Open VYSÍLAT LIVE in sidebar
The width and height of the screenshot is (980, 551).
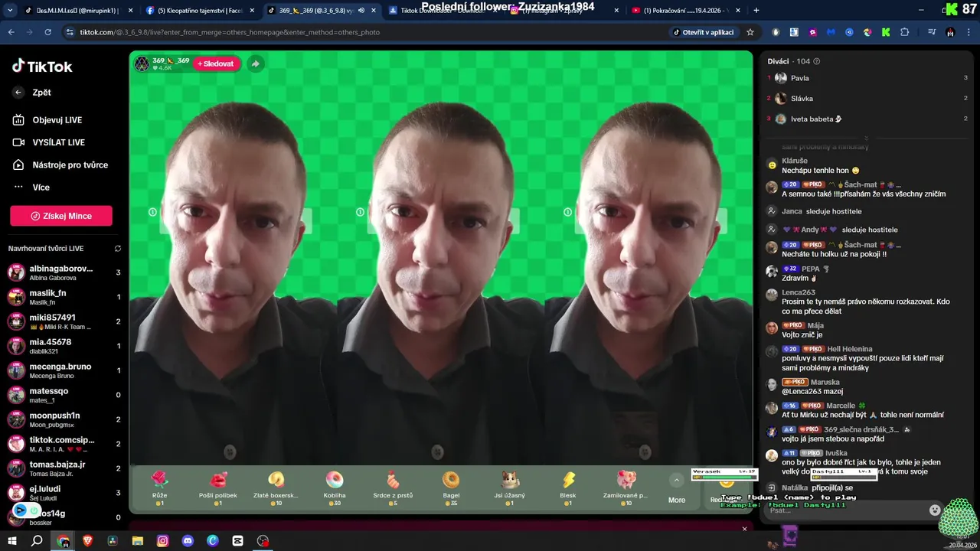[x=58, y=142]
